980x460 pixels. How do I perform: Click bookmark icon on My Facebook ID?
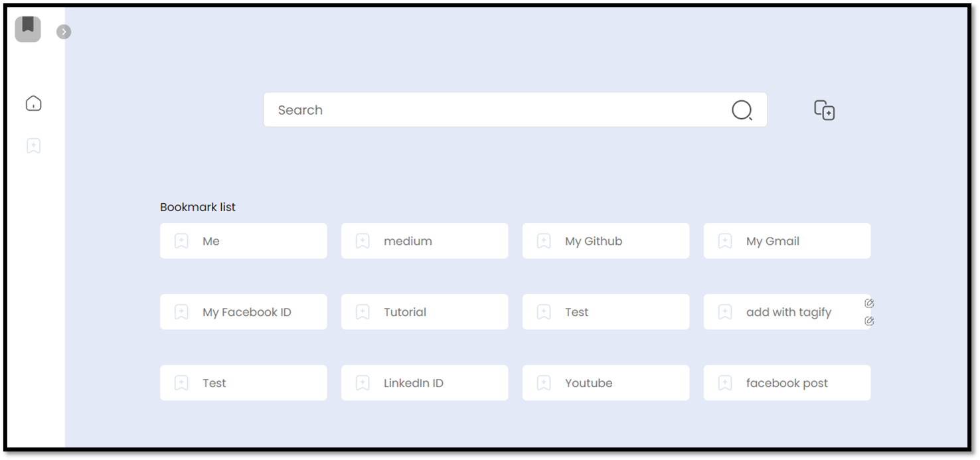tap(181, 312)
